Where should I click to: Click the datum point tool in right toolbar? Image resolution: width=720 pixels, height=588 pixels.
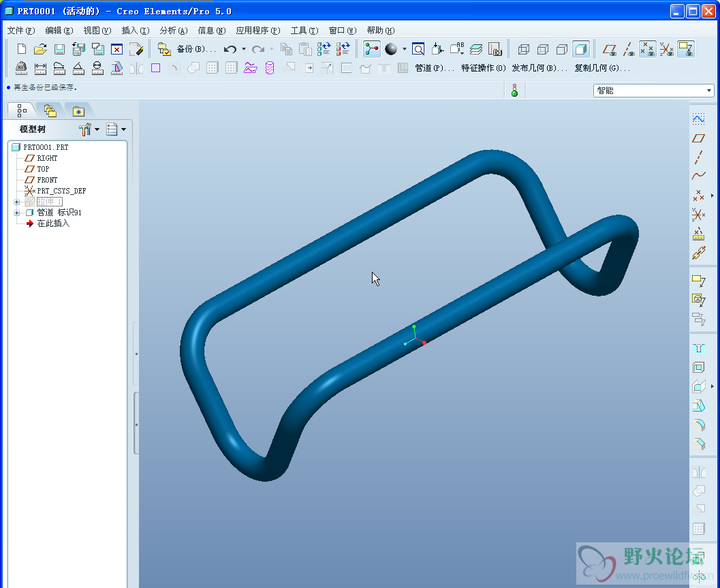[x=698, y=196]
